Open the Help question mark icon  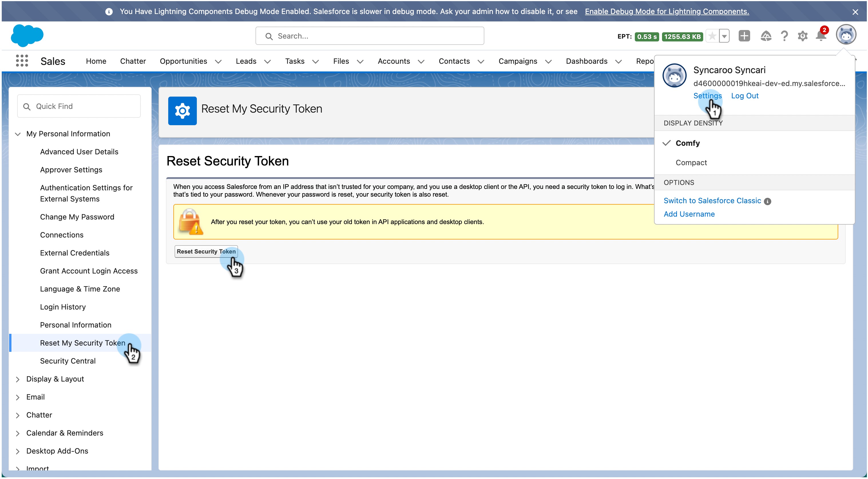[x=784, y=36]
